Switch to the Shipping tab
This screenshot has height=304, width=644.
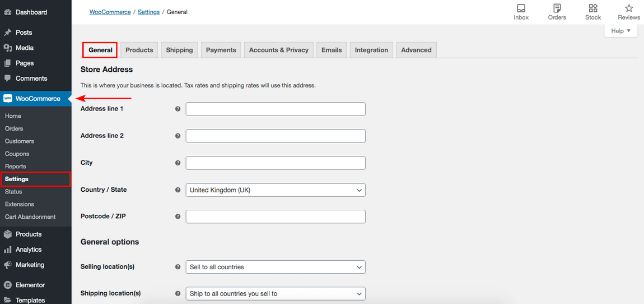tap(180, 50)
